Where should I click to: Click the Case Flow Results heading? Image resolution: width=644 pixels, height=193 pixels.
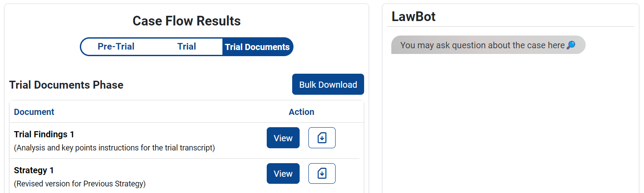point(186,21)
